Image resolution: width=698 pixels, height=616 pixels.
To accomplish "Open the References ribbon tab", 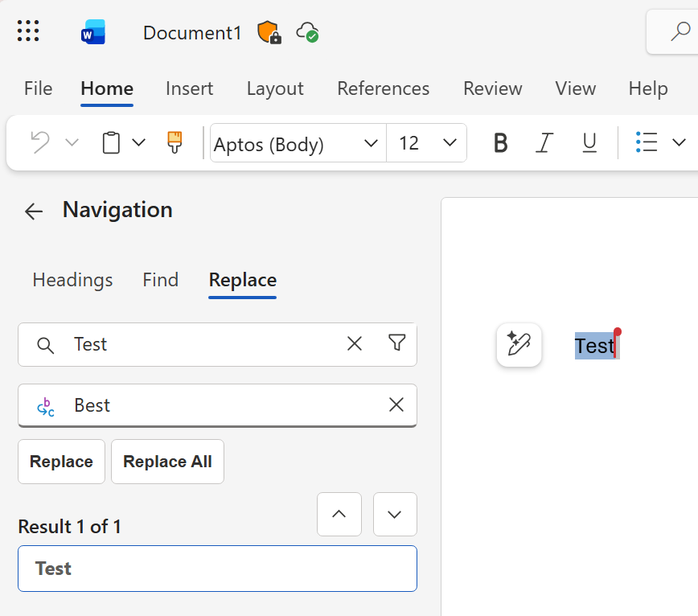I will coord(384,88).
